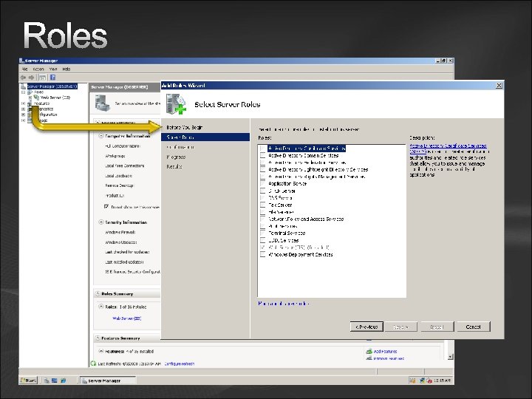Check the Windows Deployment Services role
Viewport: 532px width, 399px height.
262,254
